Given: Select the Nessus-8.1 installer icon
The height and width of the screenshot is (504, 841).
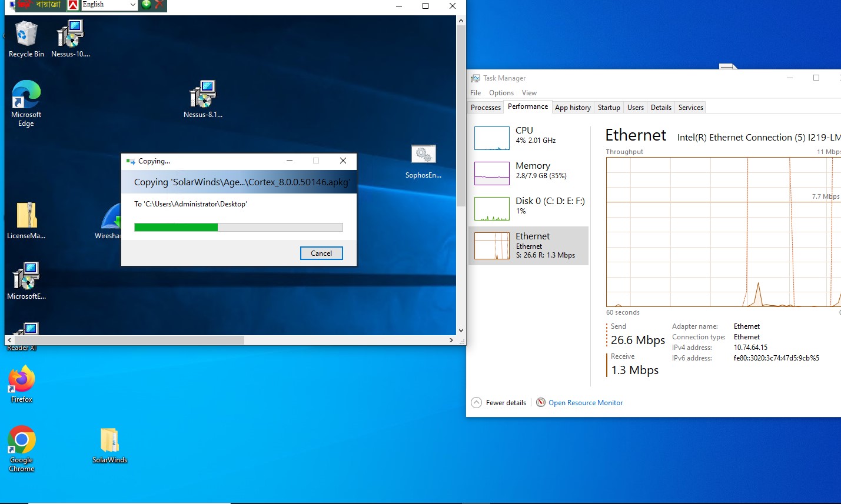Looking at the screenshot, I should [203, 99].
